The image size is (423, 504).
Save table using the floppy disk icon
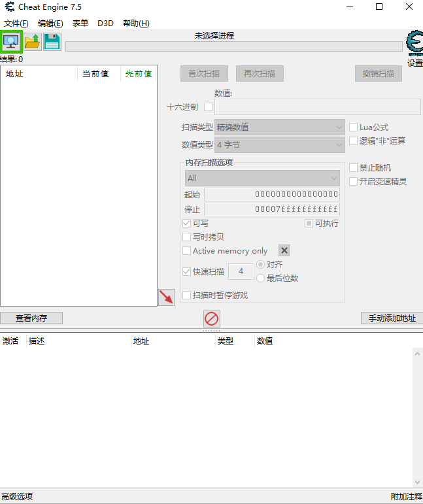(x=52, y=42)
